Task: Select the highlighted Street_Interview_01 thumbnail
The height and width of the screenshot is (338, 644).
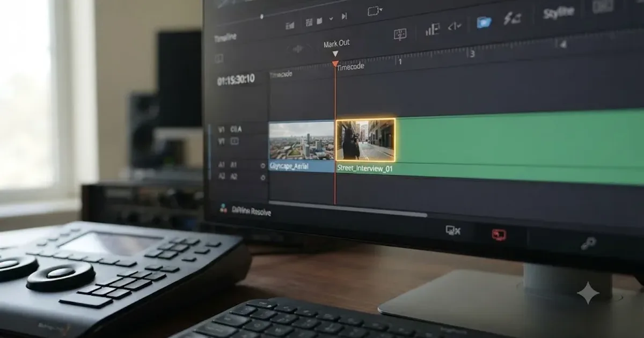Action: (365, 140)
